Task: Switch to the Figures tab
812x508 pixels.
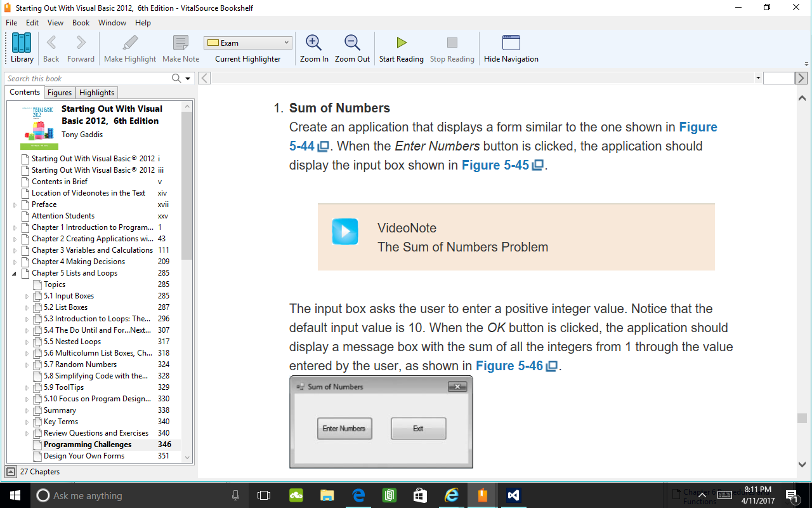Action: [60, 93]
